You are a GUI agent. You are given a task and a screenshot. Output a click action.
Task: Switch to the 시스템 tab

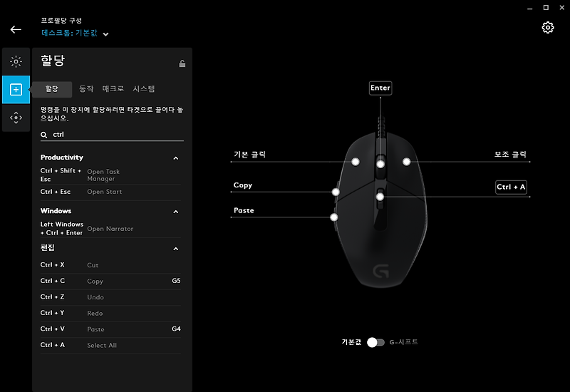point(144,89)
